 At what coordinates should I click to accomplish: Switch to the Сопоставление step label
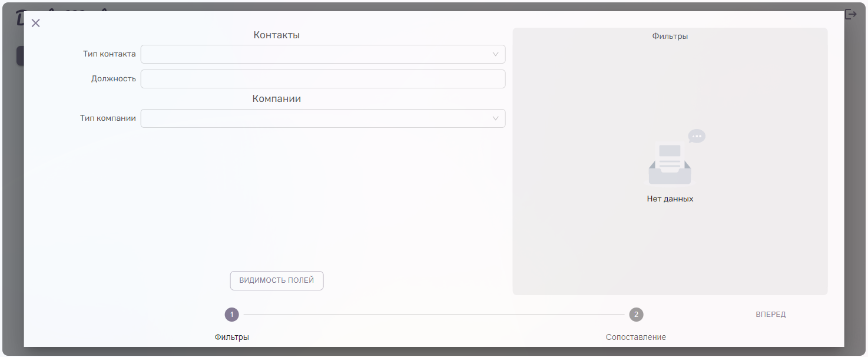(x=636, y=337)
